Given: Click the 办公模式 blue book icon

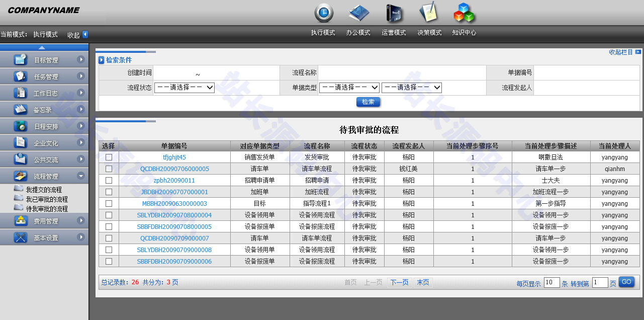Looking at the screenshot, I should click(x=358, y=13).
